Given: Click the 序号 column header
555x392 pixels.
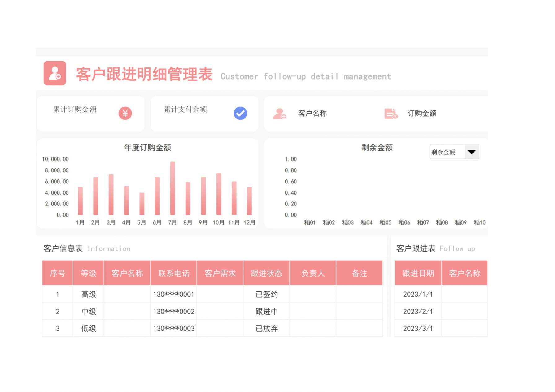Looking at the screenshot, I should (x=58, y=273).
